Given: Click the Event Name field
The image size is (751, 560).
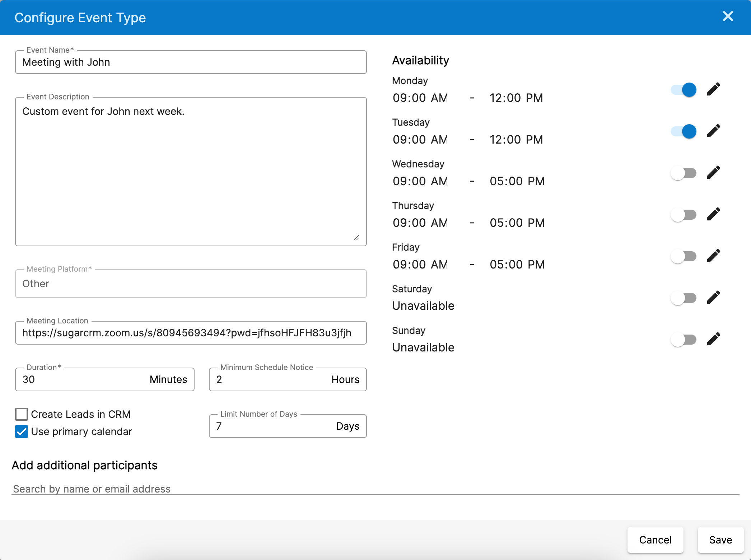Looking at the screenshot, I should 191,62.
